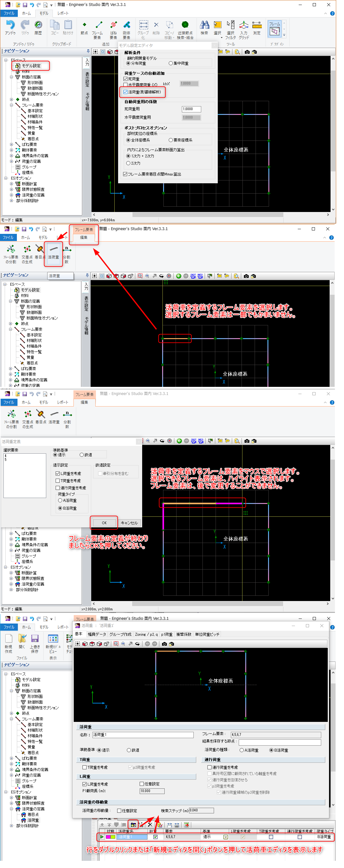Expand 限界状態照査 in the tree beside モデル設定エディタ
The height and width of the screenshot is (868, 344).
[x=12, y=190]
